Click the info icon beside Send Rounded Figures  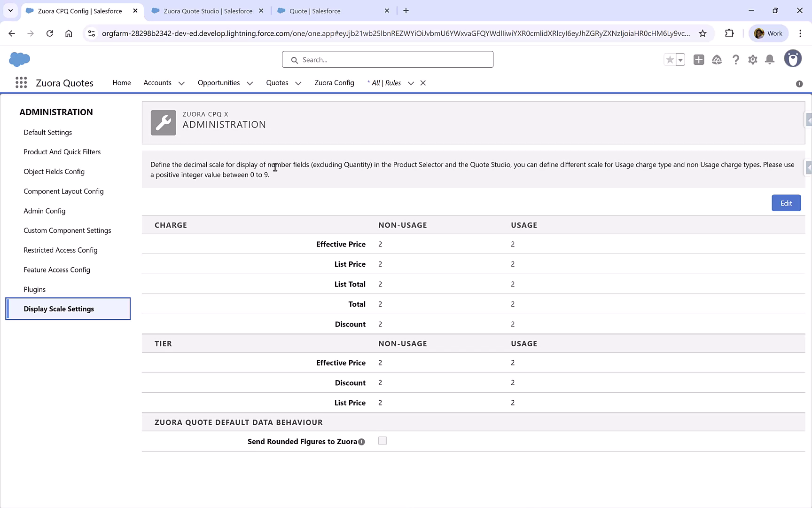tap(361, 442)
